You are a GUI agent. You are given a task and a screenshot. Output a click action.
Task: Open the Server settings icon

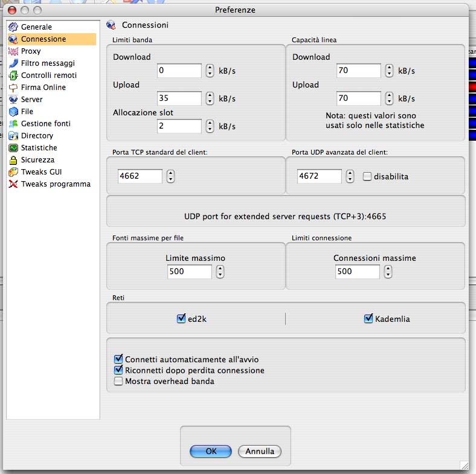coord(13,100)
